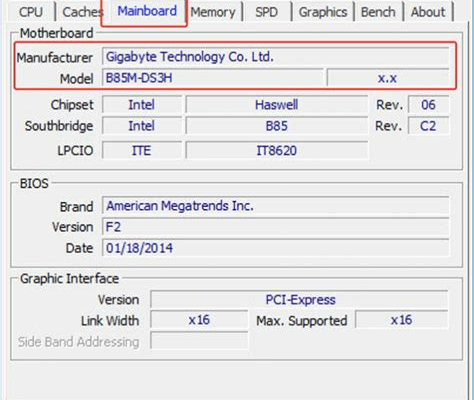Click the Max. Supported x16 value
The width and height of the screenshot is (474, 400).
[x=402, y=320]
